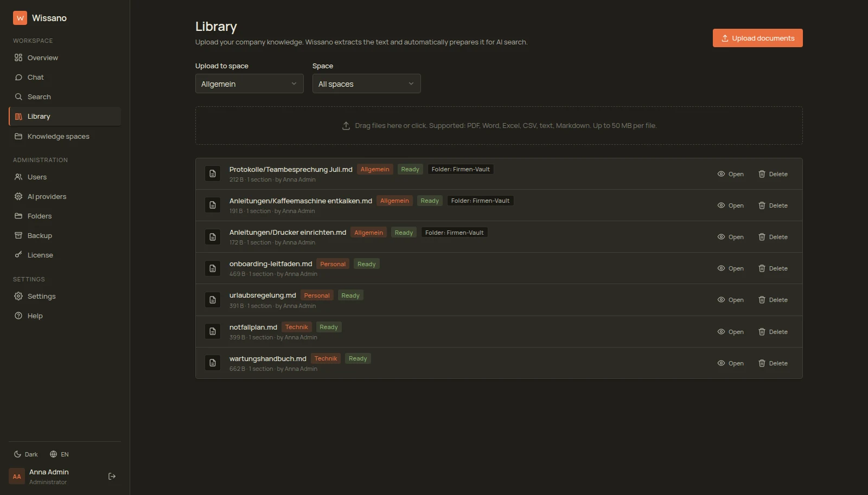Click the Anleitungen/Kaffeemaschine entkalken.md file name
This screenshot has width=868, height=495.
point(301,201)
